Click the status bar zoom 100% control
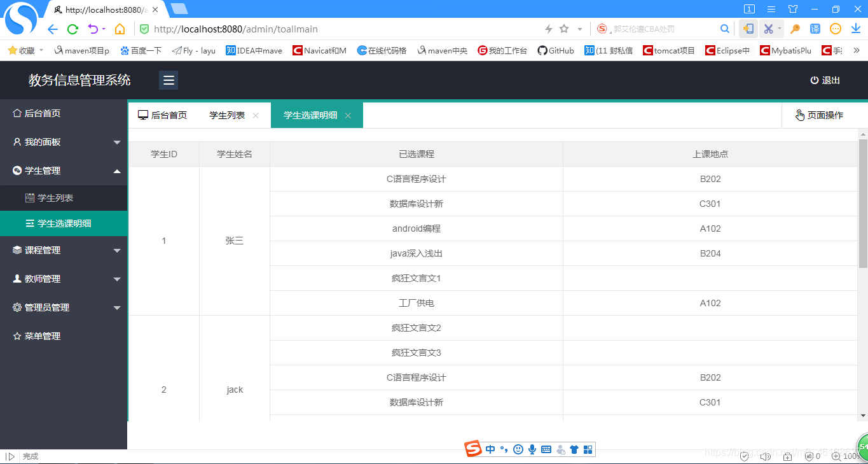868x464 pixels. 846,456
